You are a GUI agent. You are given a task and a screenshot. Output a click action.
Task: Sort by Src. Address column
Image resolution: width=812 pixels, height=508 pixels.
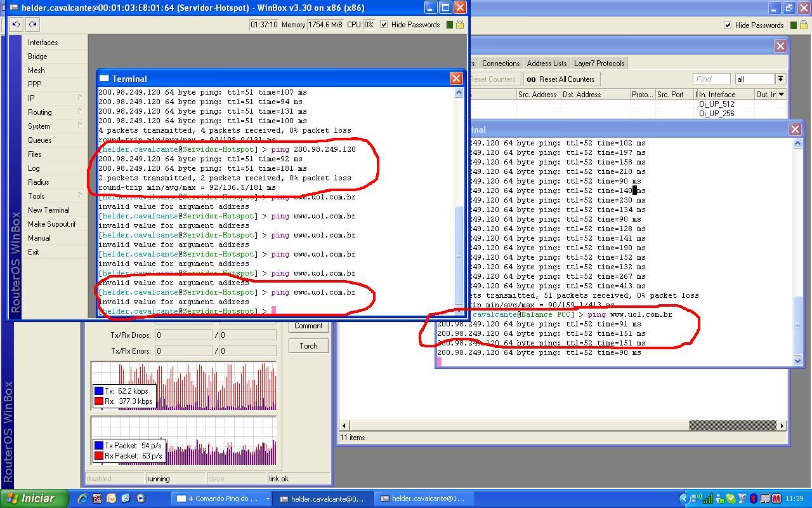537,95
